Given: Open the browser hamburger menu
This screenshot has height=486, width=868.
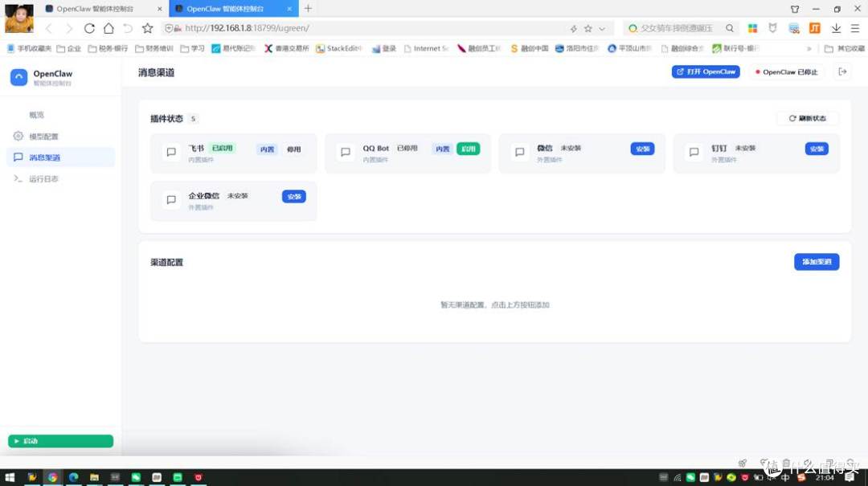Looking at the screenshot, I should (855, 28).
